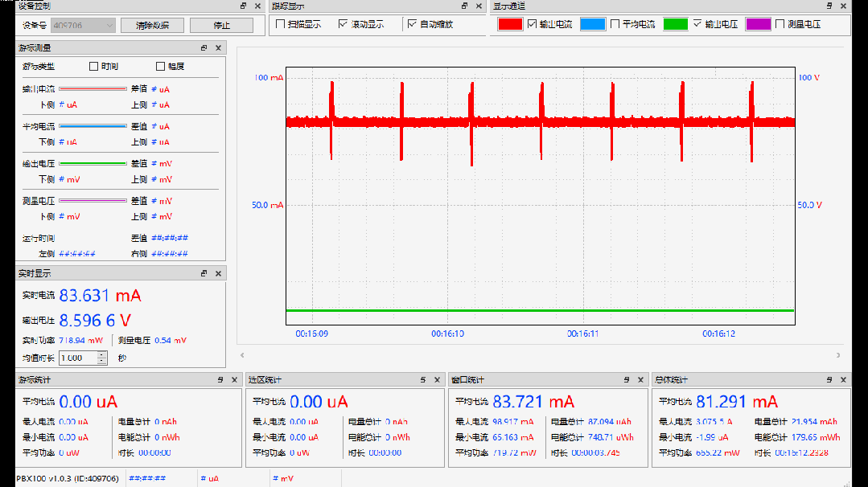868x487 pixels.
Task: Uncheck the 滚动显示 option
Action: tap(343, 24)
